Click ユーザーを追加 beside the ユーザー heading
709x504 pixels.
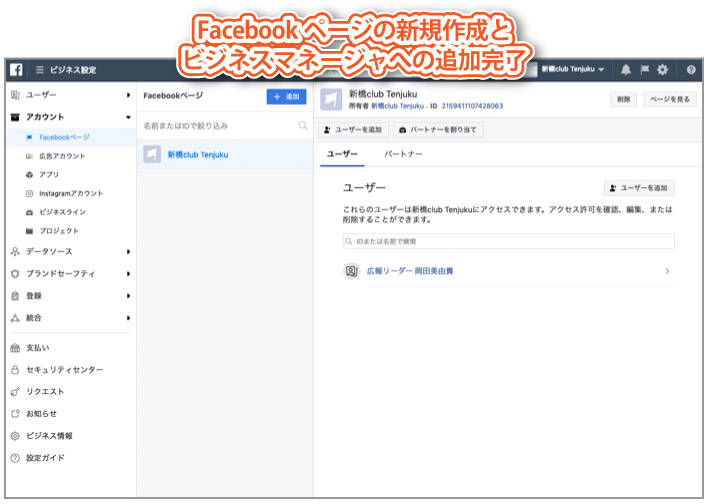[x=639, y=188]
